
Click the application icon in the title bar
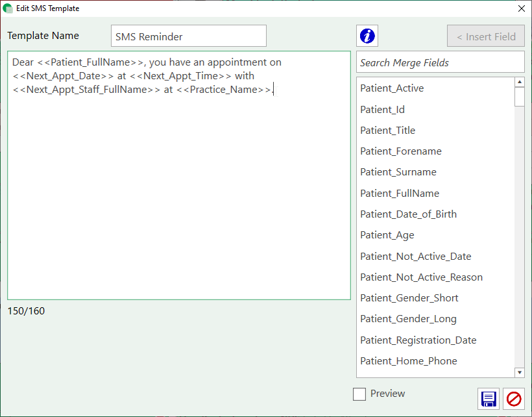[x=8, y=8]
